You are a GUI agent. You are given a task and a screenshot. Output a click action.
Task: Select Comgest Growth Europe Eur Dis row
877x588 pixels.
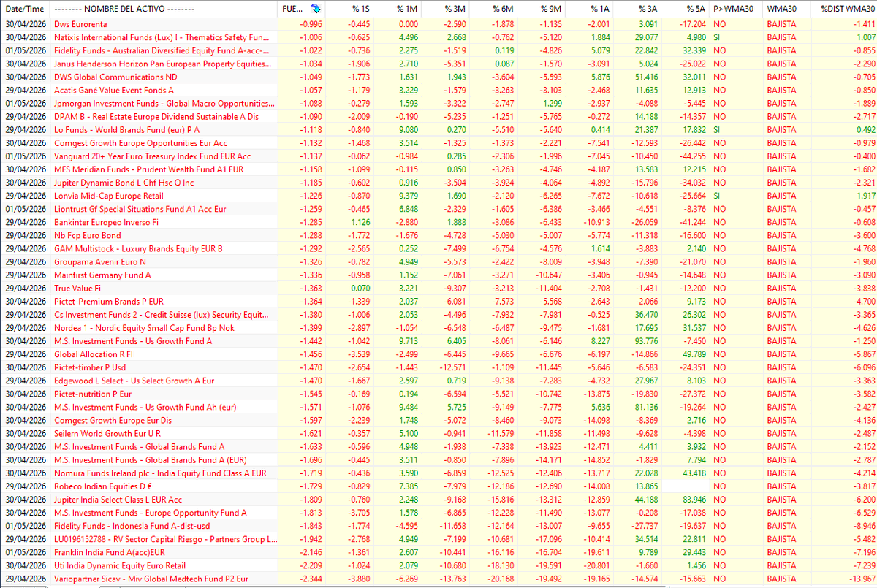click(438, 420)
